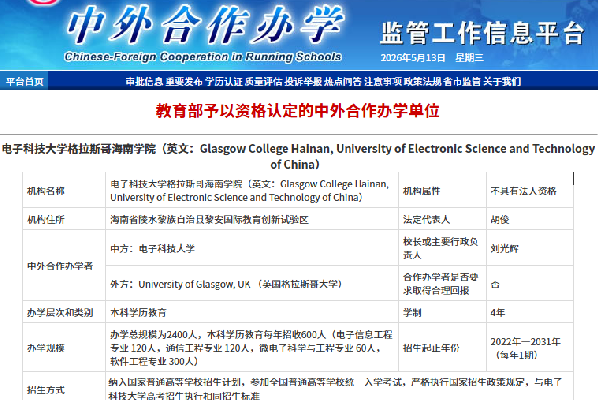Click the name 刘光辉 in the table

tap(504, 249)
